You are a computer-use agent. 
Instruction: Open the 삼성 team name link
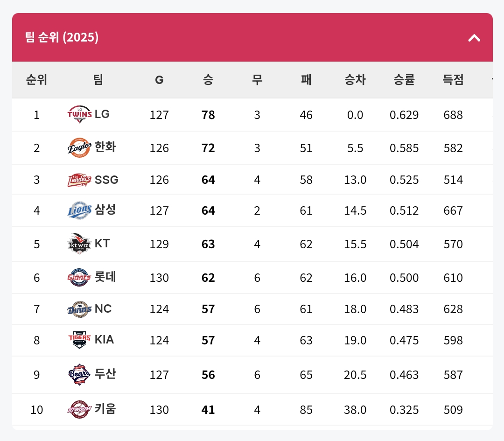click(x=105, y=210)
